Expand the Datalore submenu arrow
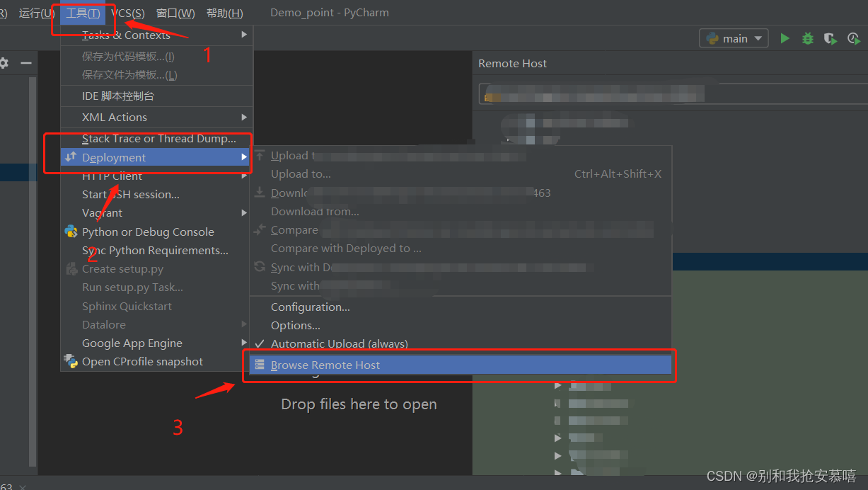Viewport: 868px width, 490px height. [x=244, y=324]
